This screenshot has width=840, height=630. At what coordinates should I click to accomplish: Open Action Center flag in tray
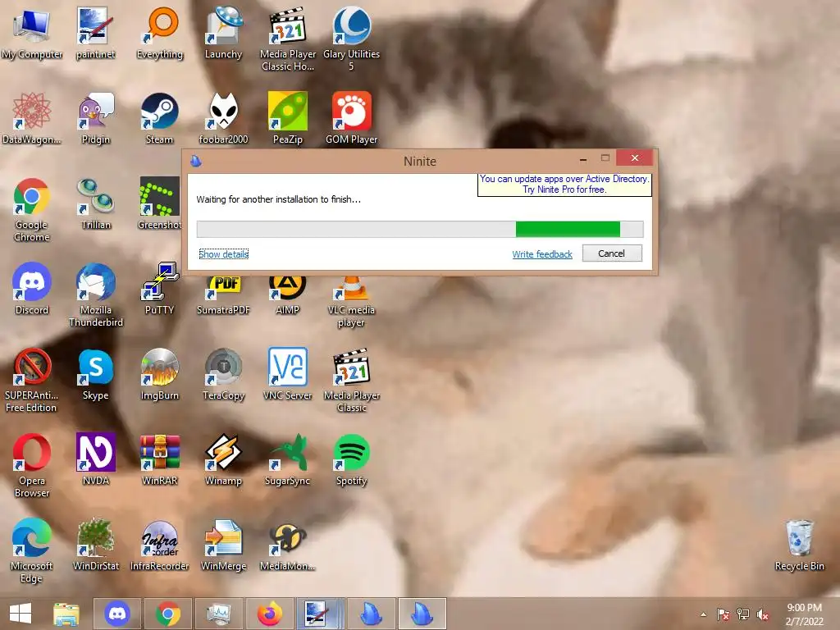click(723, 614)
